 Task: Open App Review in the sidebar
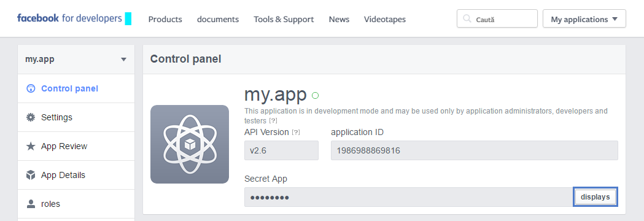[76, 146]
